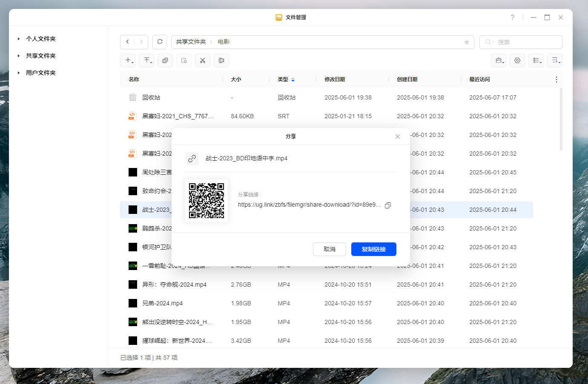Click 电影 in the breadcrumb path
The image size is (588, 384).
click(224, 42)
